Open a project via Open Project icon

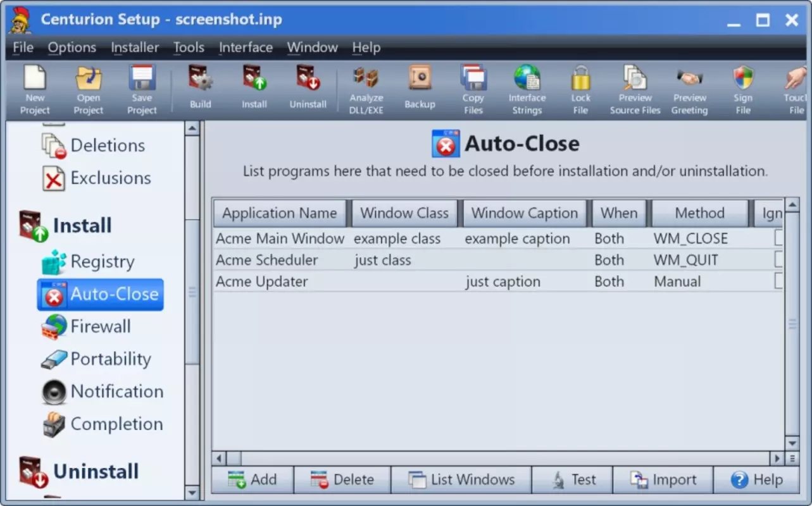click(x=89, y=90)
